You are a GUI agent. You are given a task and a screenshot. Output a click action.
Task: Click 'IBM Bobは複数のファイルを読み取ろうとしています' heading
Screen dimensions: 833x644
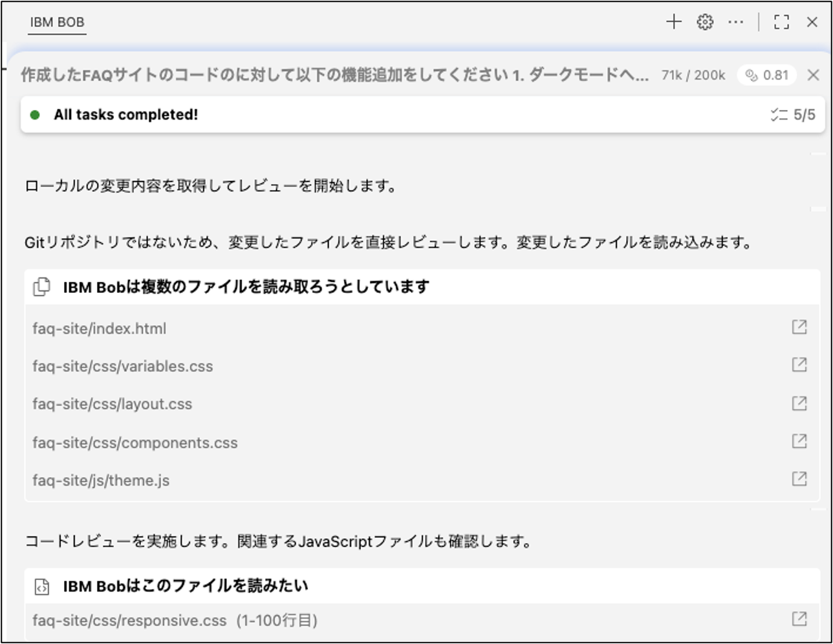click(x=246, y=286)
